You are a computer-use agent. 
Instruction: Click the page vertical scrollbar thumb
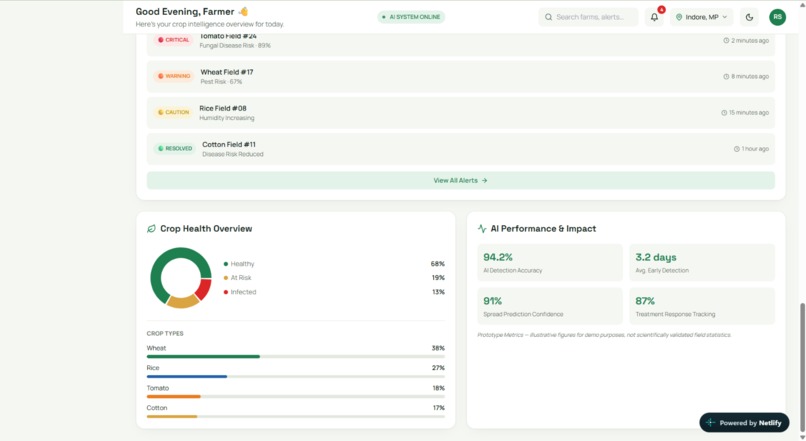click(802, 366)
